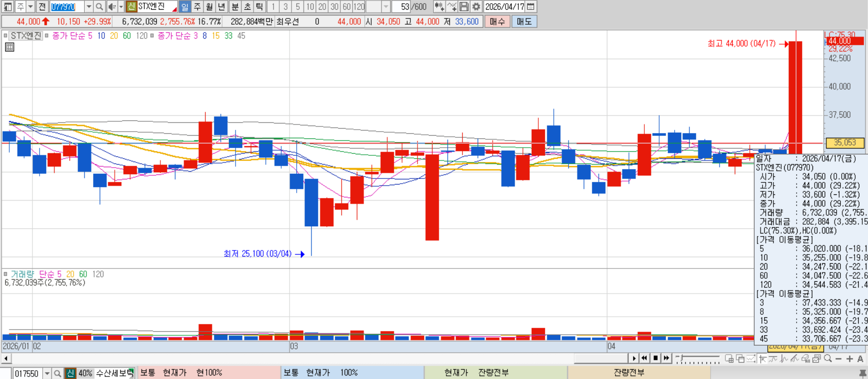Open the stock code history dropdown
The image size is (868, 379).
point(89,7)
